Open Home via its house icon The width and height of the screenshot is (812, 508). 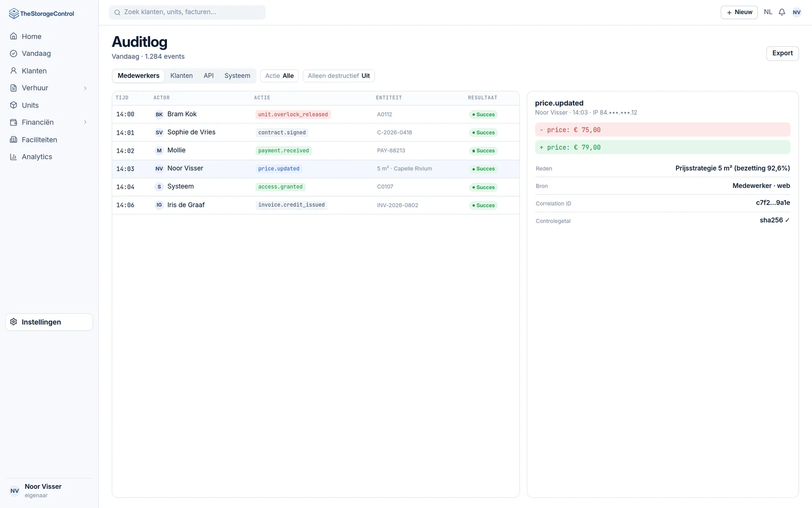pos(14,37)
